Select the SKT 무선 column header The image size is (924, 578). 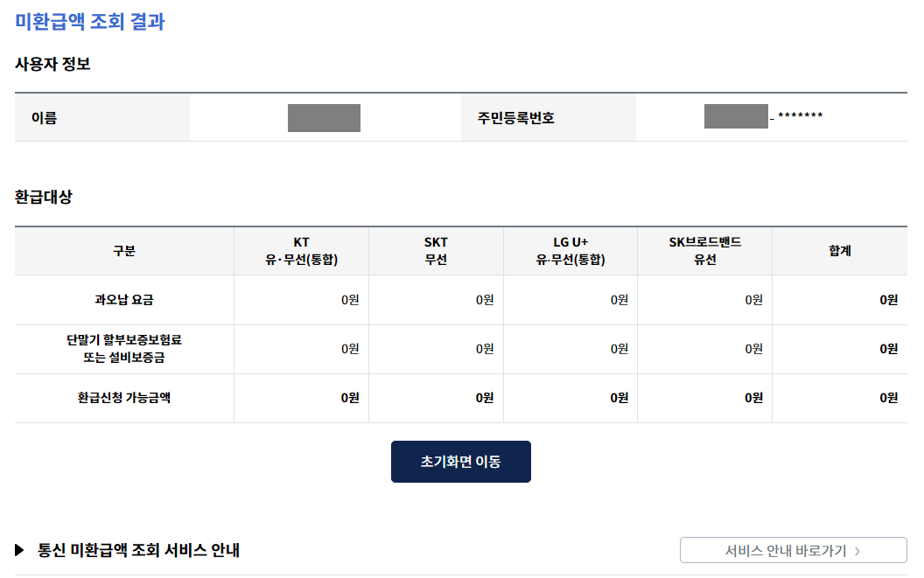click(x=436, y=250)
